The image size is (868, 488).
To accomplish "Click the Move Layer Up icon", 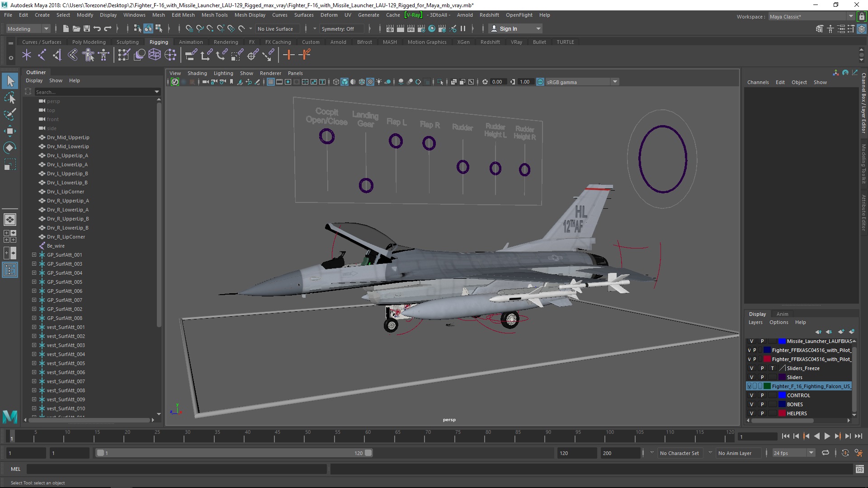I will point(819,332).
